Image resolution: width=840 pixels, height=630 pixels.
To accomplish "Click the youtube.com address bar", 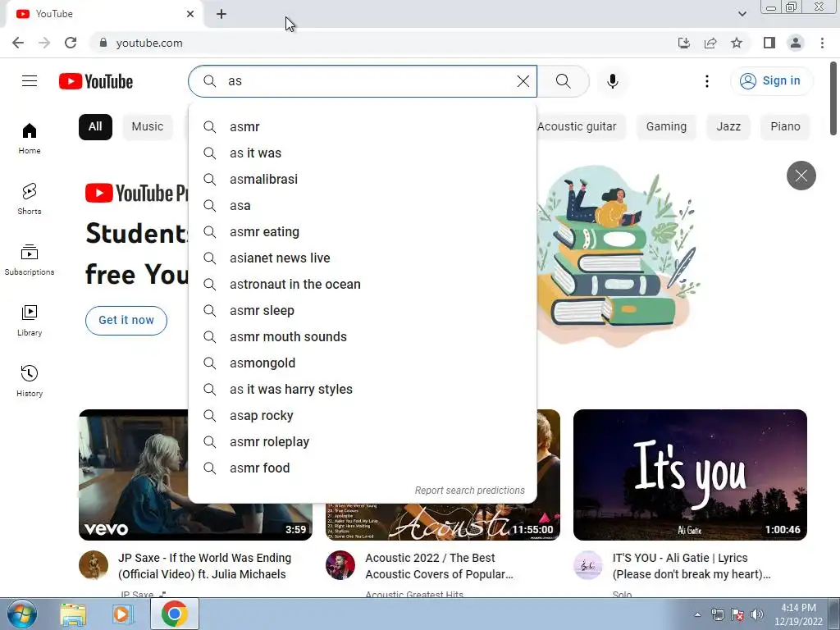I will point(375,43).
